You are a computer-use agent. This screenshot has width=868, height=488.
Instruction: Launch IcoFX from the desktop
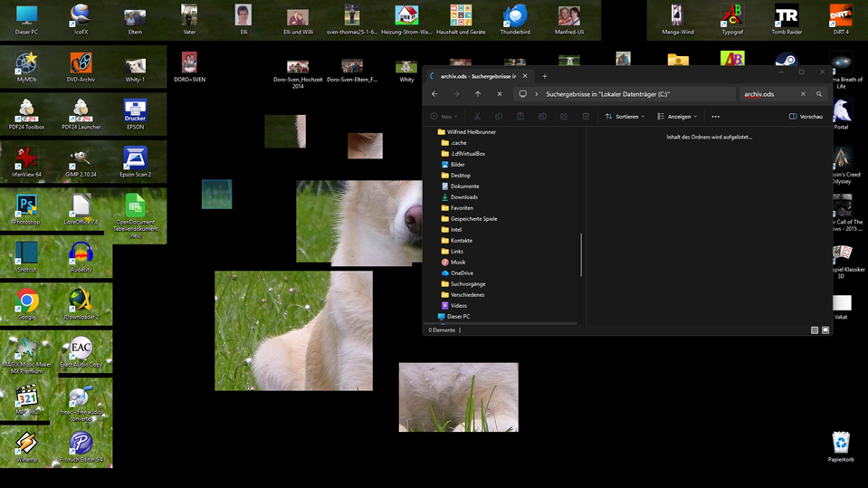(x=81, y=19)
